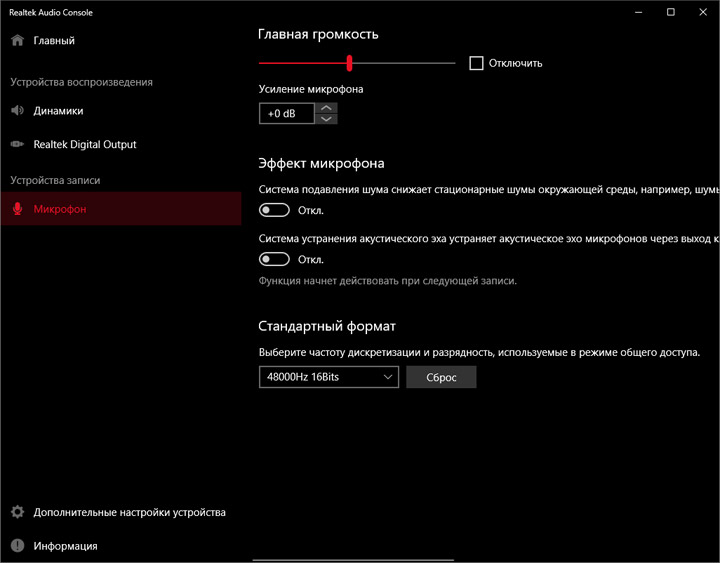This screenshot has width=720, height=563.
Task: Click the gear icon for device settings
Action: [x=17, y=512]
